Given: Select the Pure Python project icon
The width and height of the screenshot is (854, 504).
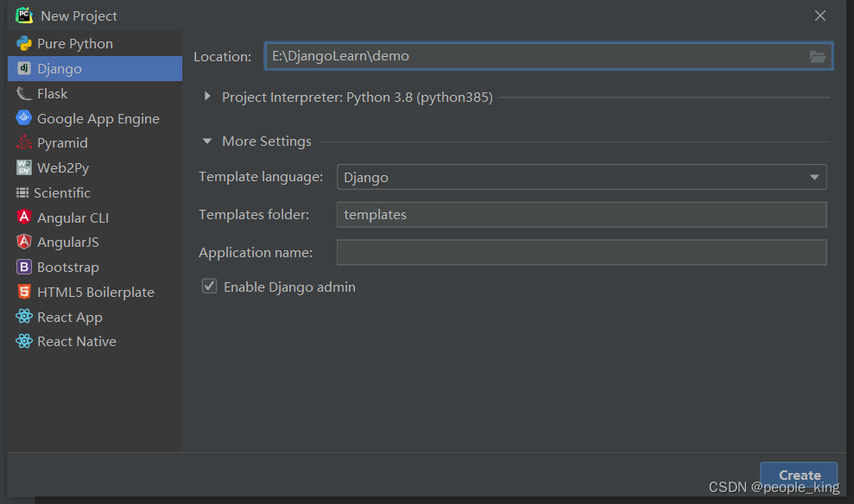Looking at the screenshot, I should click(24, 43).
